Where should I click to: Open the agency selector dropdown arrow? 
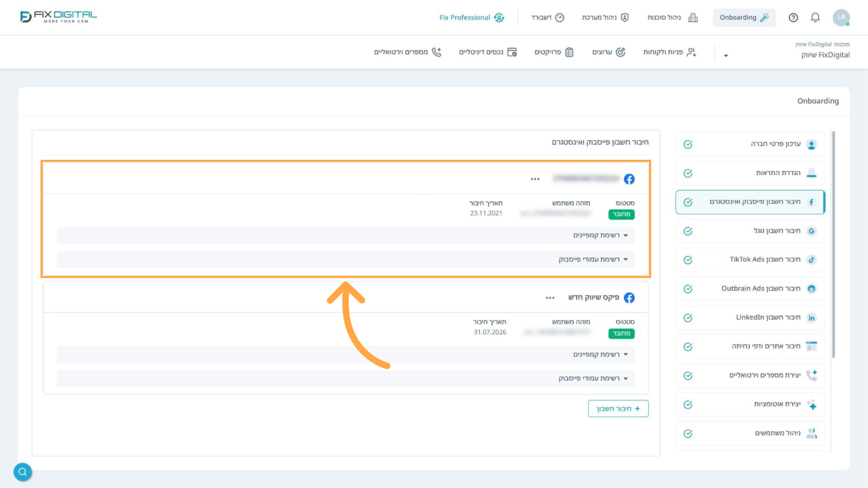click(726, 56)
